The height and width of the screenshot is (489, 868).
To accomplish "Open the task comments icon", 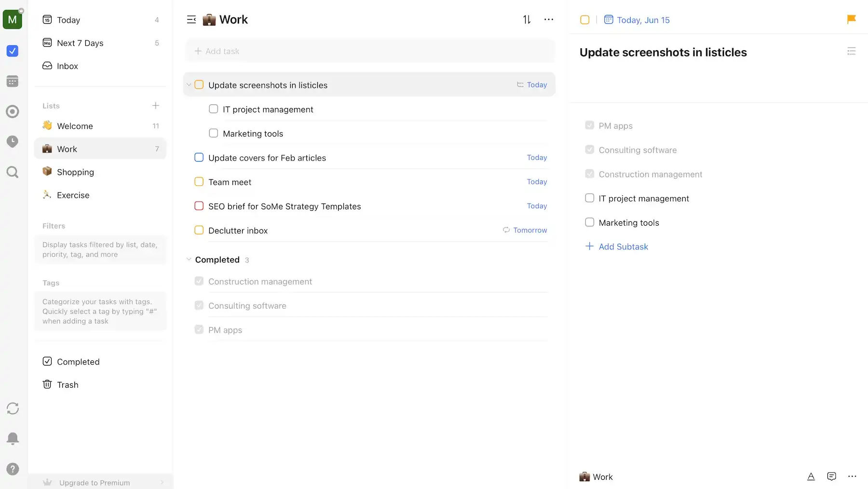I will point(832,476).
